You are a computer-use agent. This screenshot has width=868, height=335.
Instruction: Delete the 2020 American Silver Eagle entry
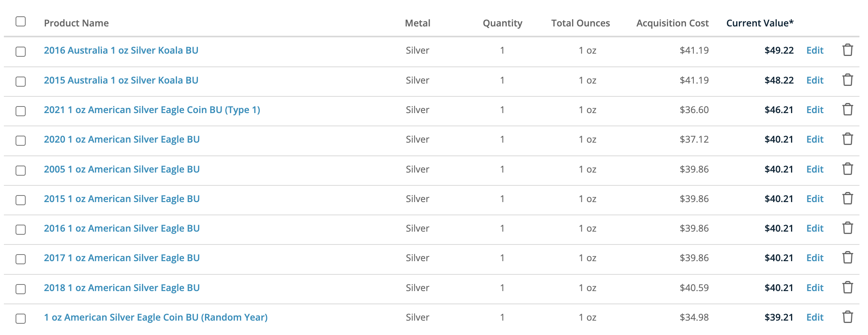[847, 139]
